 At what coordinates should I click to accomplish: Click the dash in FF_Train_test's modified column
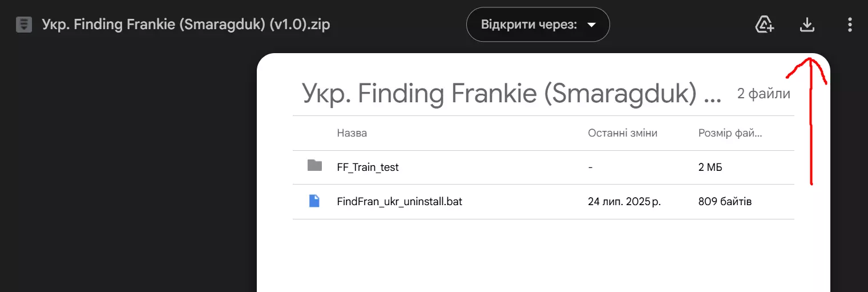(x=590, y=167)
